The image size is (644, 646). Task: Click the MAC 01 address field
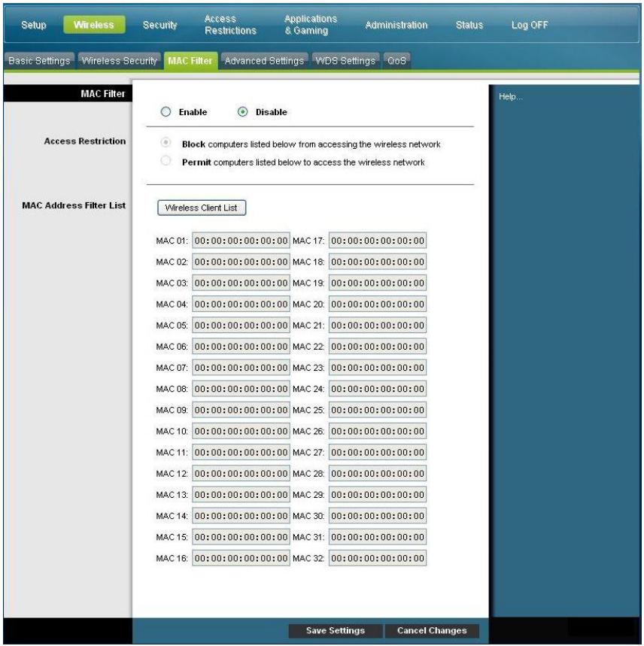click(x=241, y=241)
